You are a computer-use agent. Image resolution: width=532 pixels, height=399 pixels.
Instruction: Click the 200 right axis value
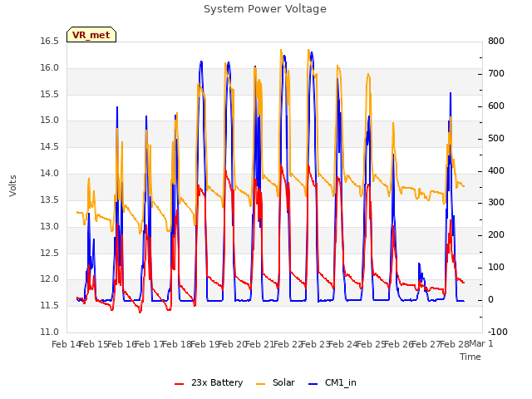point(496,234)
